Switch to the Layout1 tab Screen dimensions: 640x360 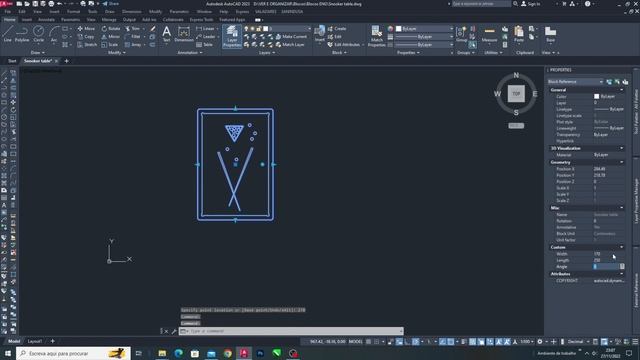35,341
